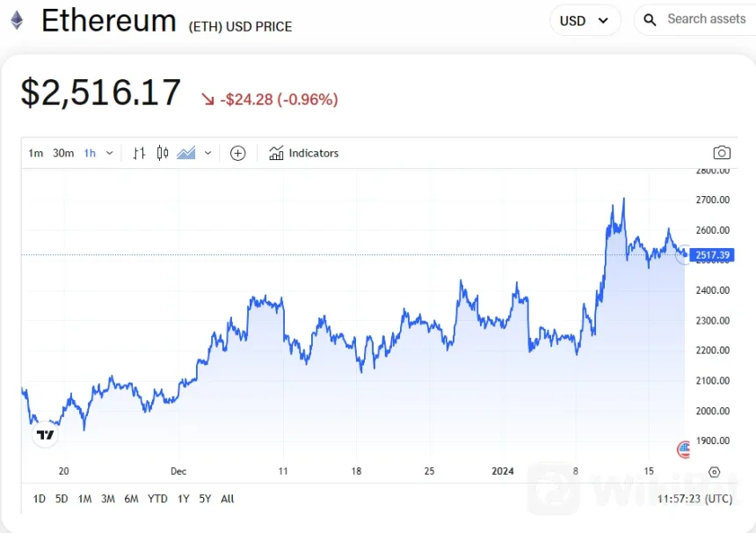The width and height of the screenshot is (756, 533).
Task: Set chart interval to 30m
Action: 63,153
